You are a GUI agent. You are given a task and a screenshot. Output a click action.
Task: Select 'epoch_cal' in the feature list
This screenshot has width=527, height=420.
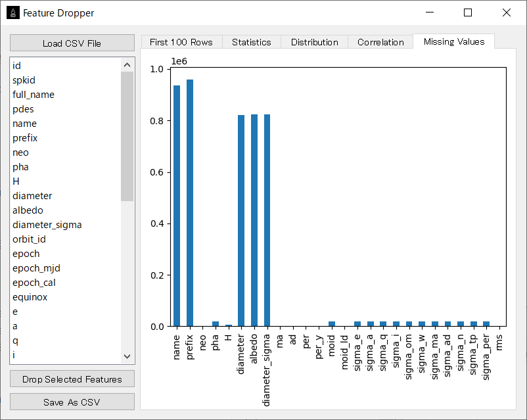coord(66,283)
